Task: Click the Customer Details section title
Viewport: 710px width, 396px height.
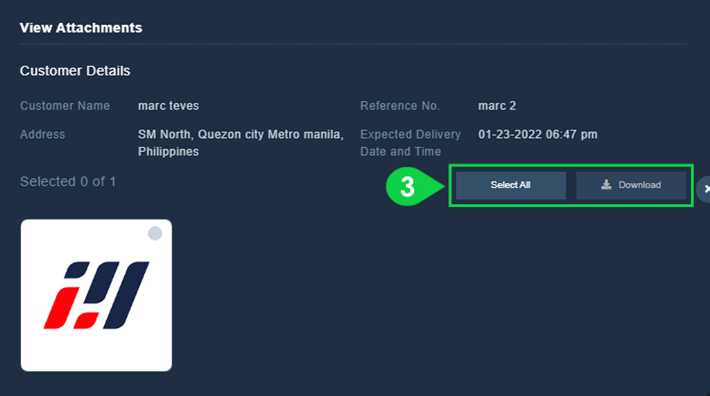Action: point(75,71)
